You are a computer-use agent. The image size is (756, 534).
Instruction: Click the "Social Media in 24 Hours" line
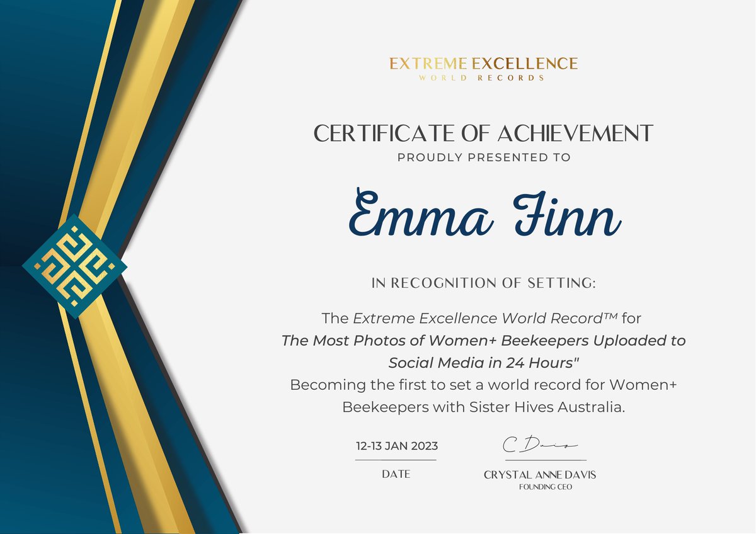(x=483, y=363)
